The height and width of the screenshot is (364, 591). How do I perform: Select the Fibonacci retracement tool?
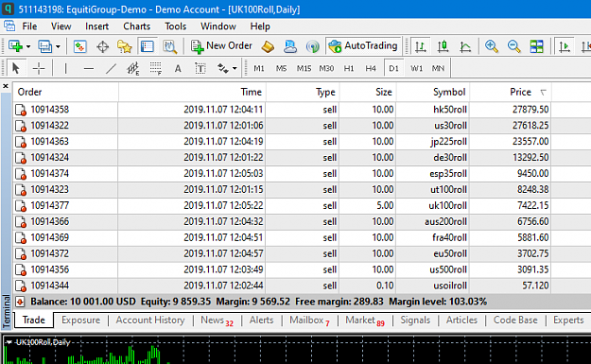pos(155,68)
